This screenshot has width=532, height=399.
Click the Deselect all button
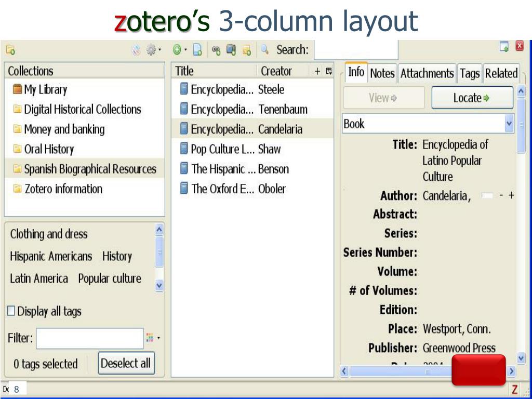coord(126,363)
